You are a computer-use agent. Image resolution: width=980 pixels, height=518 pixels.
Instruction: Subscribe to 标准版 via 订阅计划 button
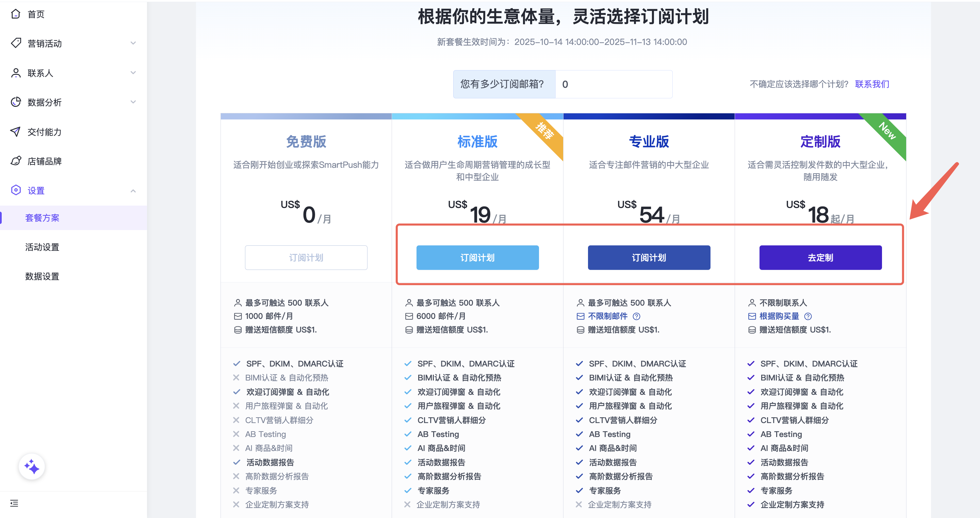(x=477, y=257)
